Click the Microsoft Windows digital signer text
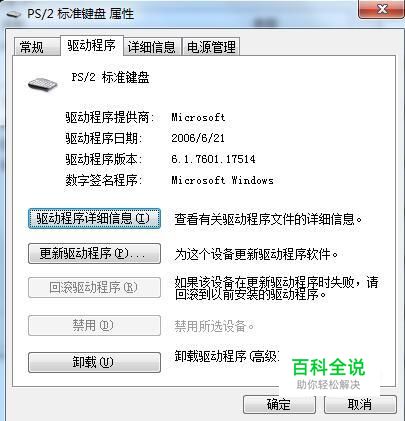Screen dimensions: 405x421 pyautogui.click(x=222, y=180)
